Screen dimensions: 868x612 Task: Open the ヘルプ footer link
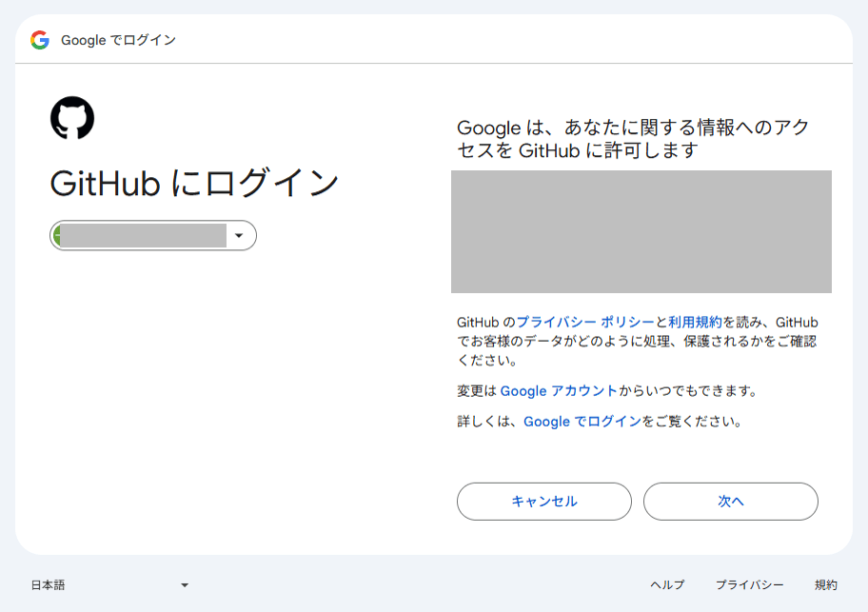click(667, 585)
